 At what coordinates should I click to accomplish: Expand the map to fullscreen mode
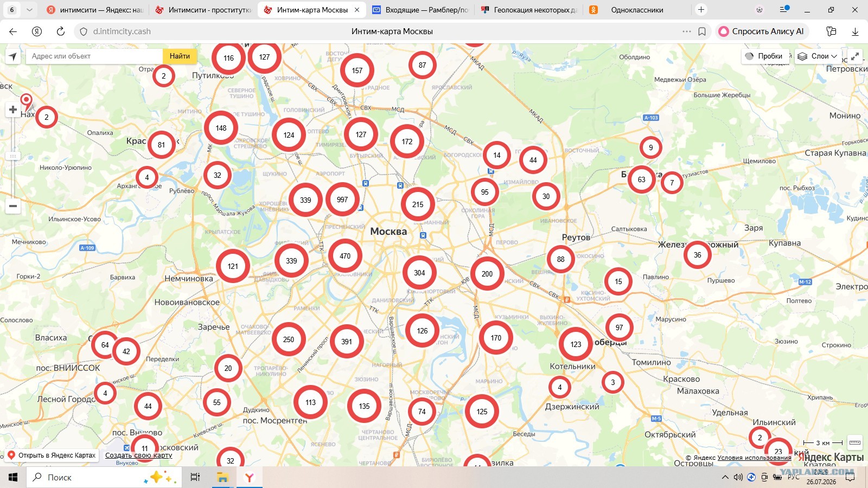tap(855, 56)
